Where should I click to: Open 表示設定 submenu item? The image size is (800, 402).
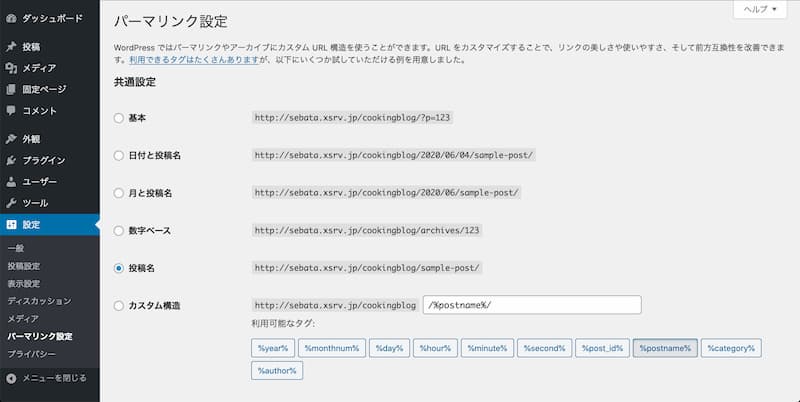[24, 284]
